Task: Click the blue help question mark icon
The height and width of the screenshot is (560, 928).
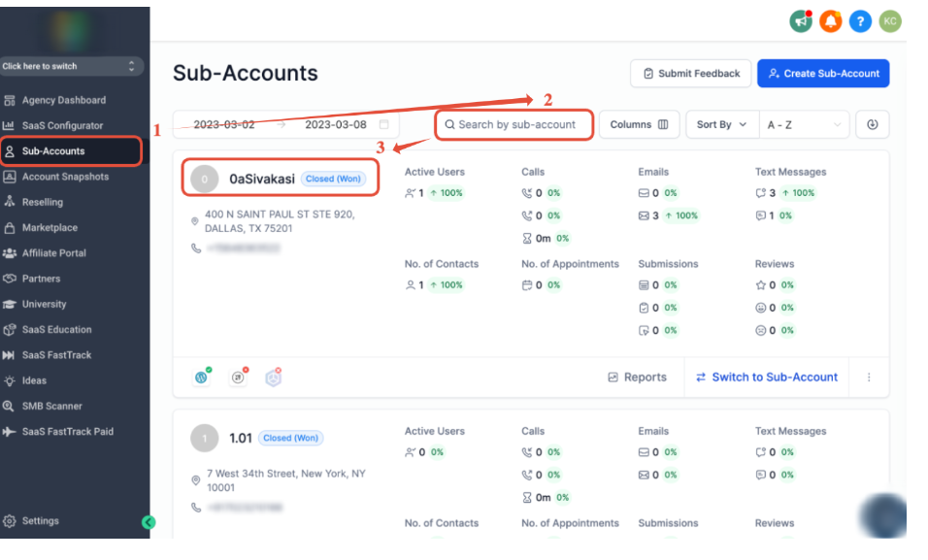Action: pos(860,21)
